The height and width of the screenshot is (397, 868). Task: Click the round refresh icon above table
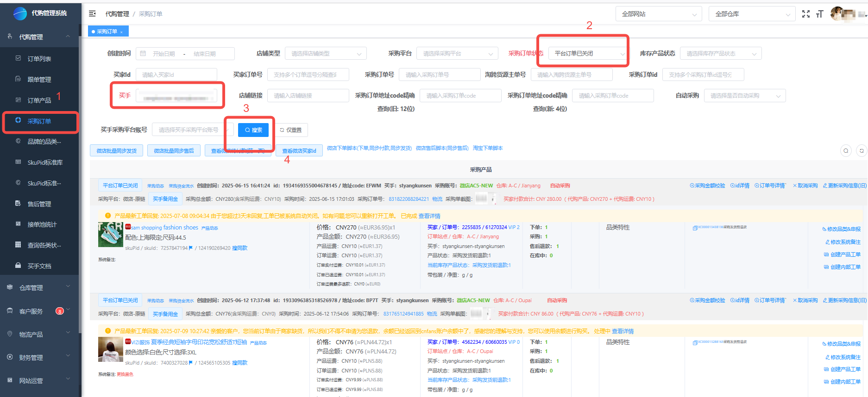pyautogui.click(x=862, y=151)
